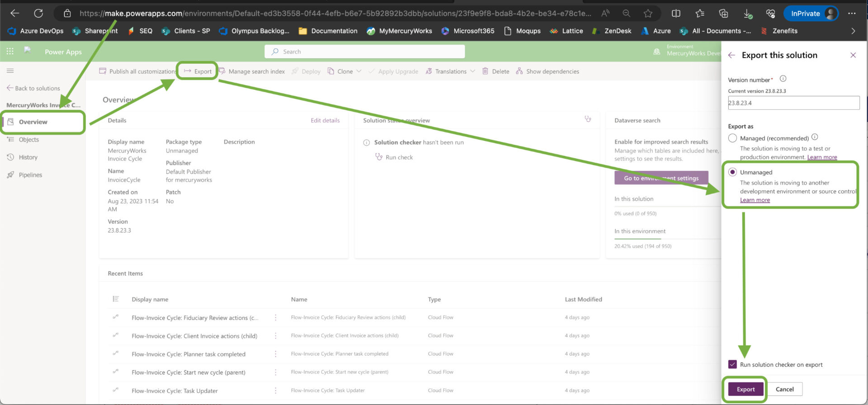Screen dimensions: 868x405
Task: Click the Run check stethoscope icon
Action: [379, 157]
